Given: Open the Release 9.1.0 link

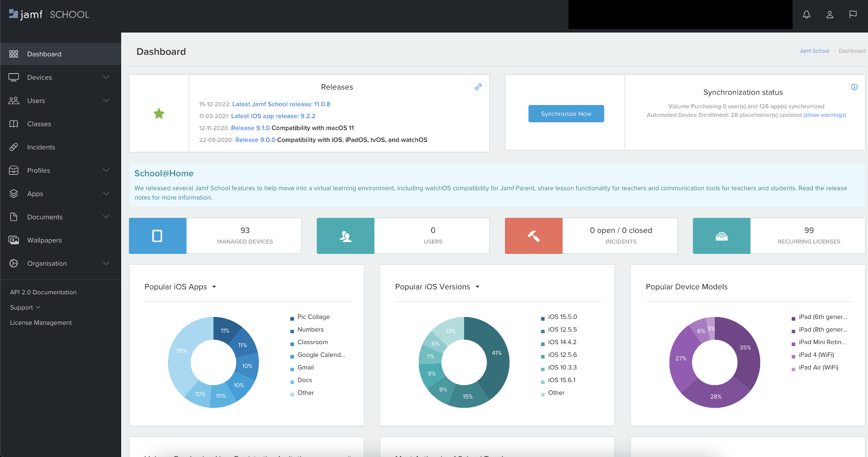Looking at the screenshot, I should coord(250,128).
